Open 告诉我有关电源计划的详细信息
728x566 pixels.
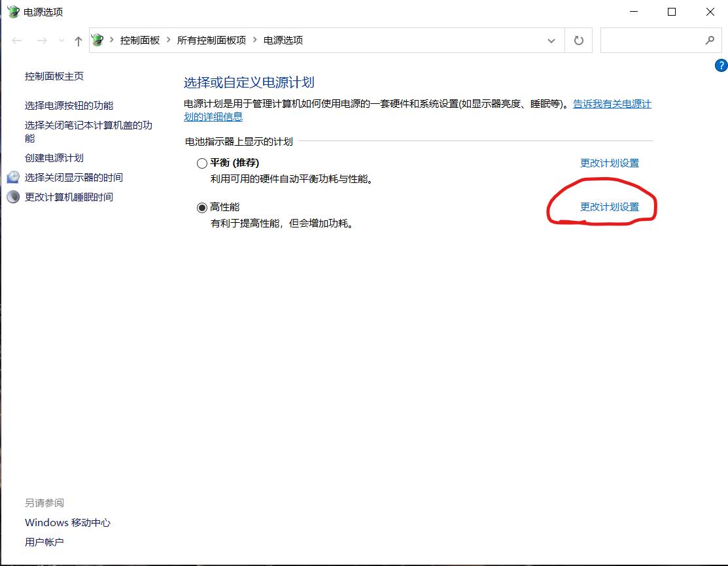tap(612, 103)
